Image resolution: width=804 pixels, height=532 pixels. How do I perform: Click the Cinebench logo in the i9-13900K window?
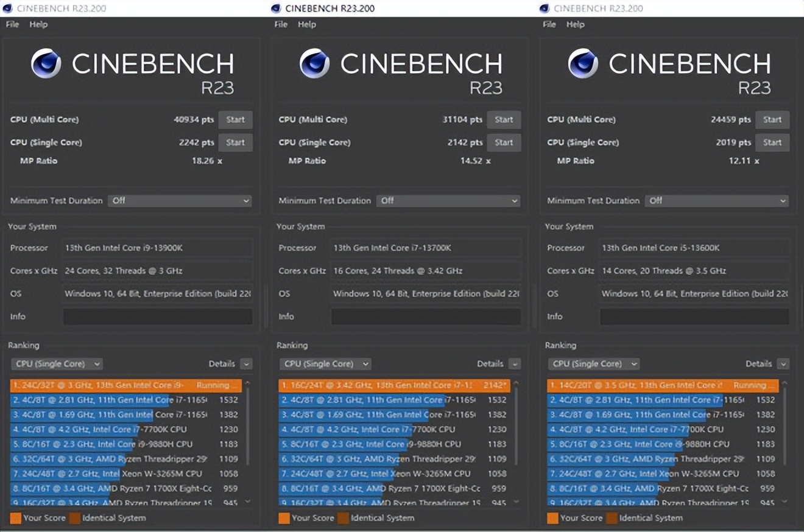[46, 64]
